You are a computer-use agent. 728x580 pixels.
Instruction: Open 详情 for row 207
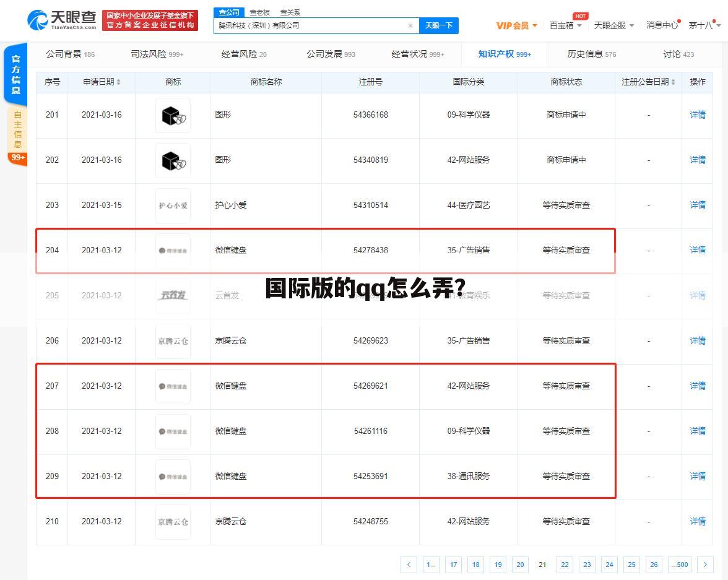coord(697,386)
